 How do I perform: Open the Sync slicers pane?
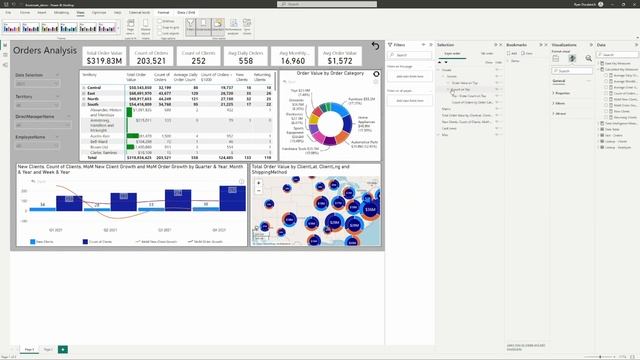click(x=247, y=27)
